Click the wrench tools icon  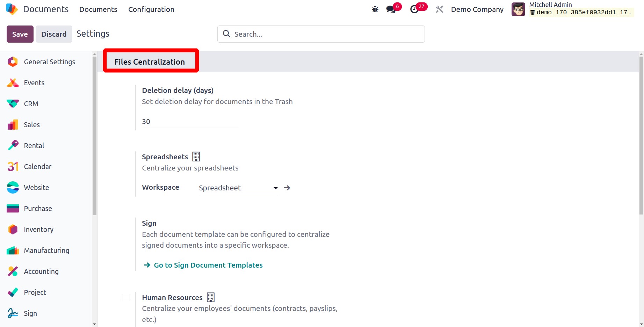coord(439,9)
